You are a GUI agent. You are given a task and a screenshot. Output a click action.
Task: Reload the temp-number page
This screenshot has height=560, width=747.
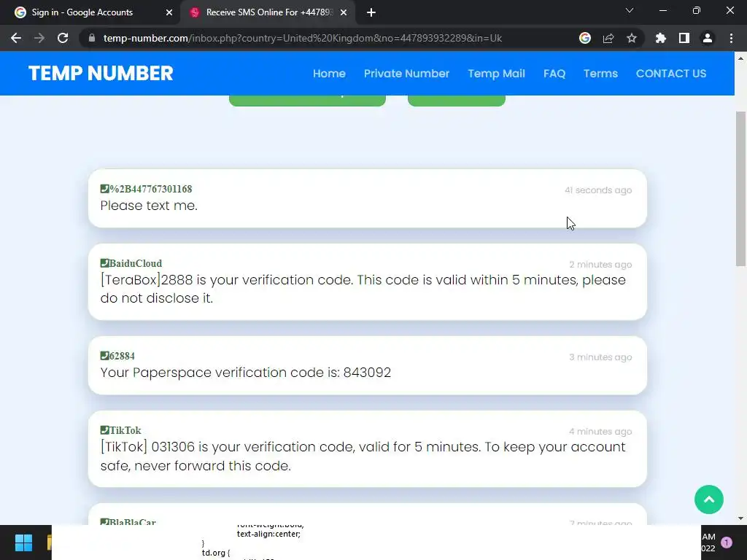[x=63, y=38]
